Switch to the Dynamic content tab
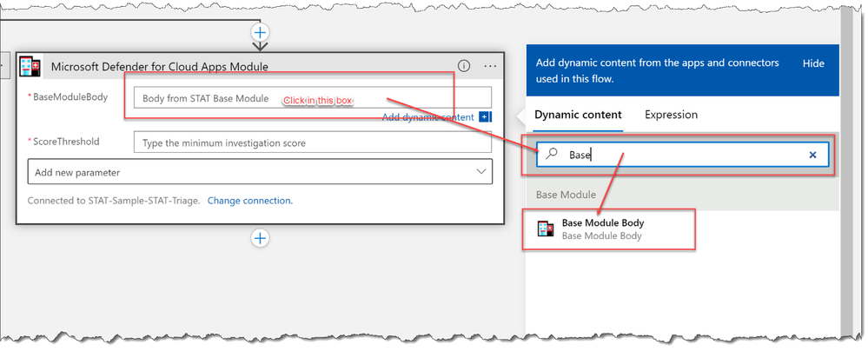Screen dimensions: 868x351 tap(578, 115)
